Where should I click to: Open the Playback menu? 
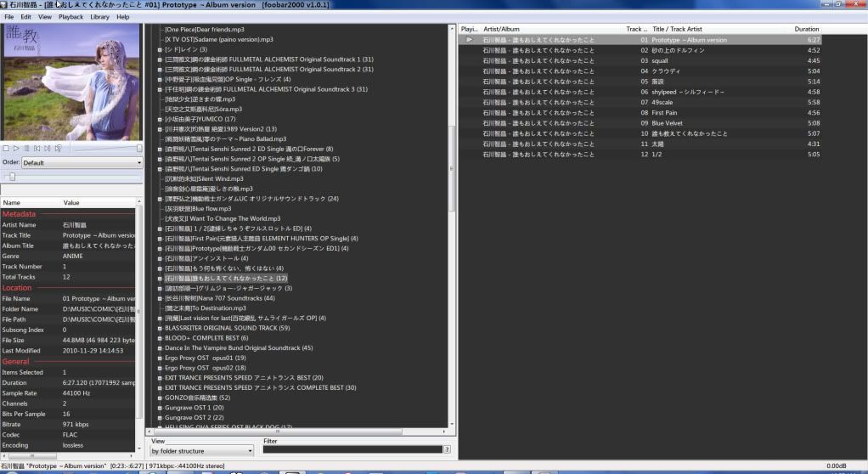(x=70, y=17)
